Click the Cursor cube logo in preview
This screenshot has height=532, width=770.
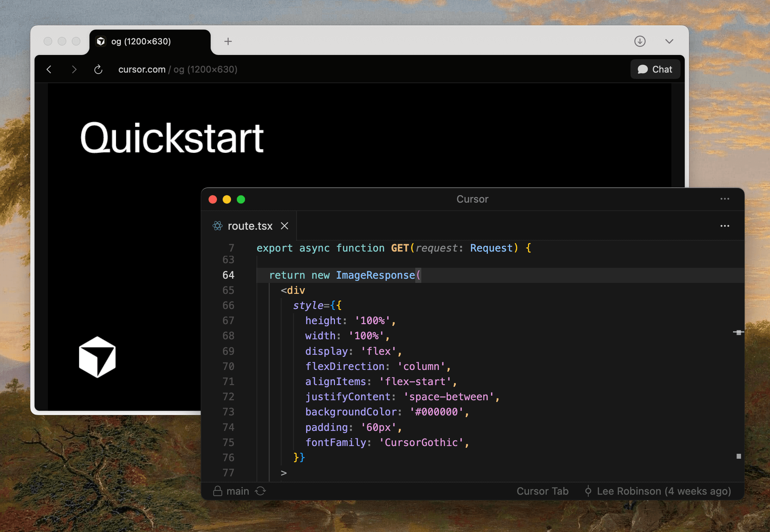pos(97,357)
